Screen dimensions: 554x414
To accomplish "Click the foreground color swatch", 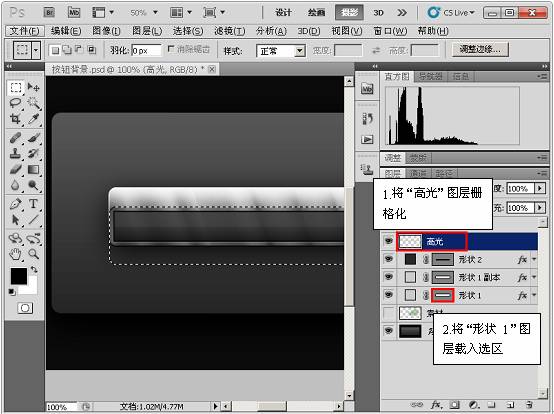I will (x=18, y=276).
